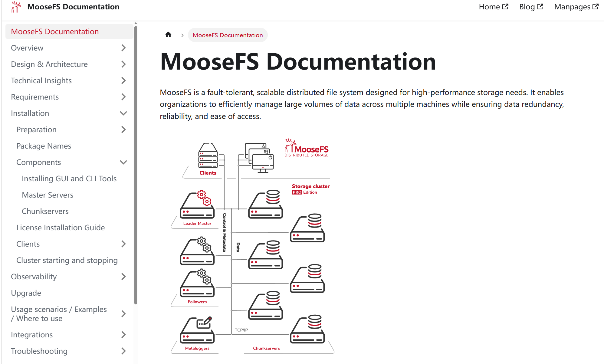Open the Master Servers page
Viewport: 604px width, 364px height.
tap(48, 195)
